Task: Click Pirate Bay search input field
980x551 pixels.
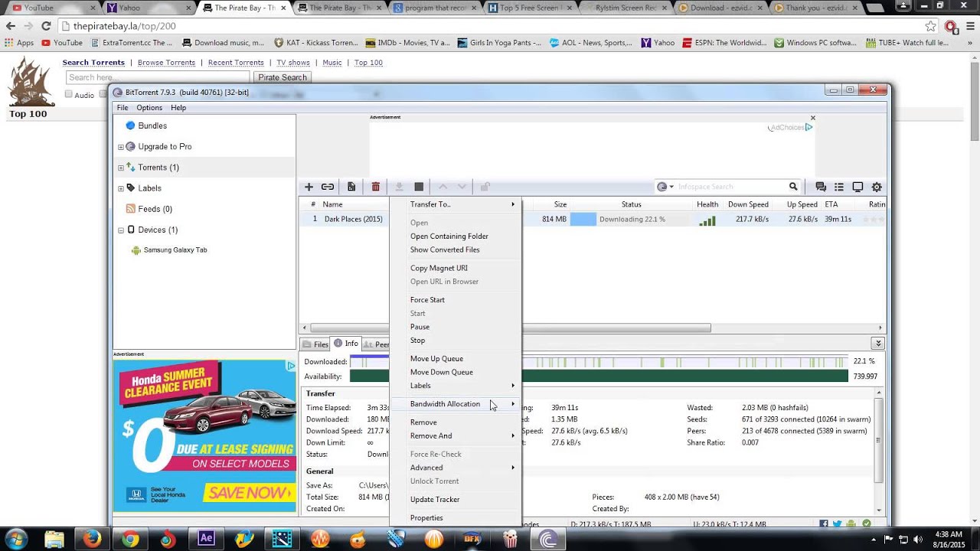Action: [157, 77]
